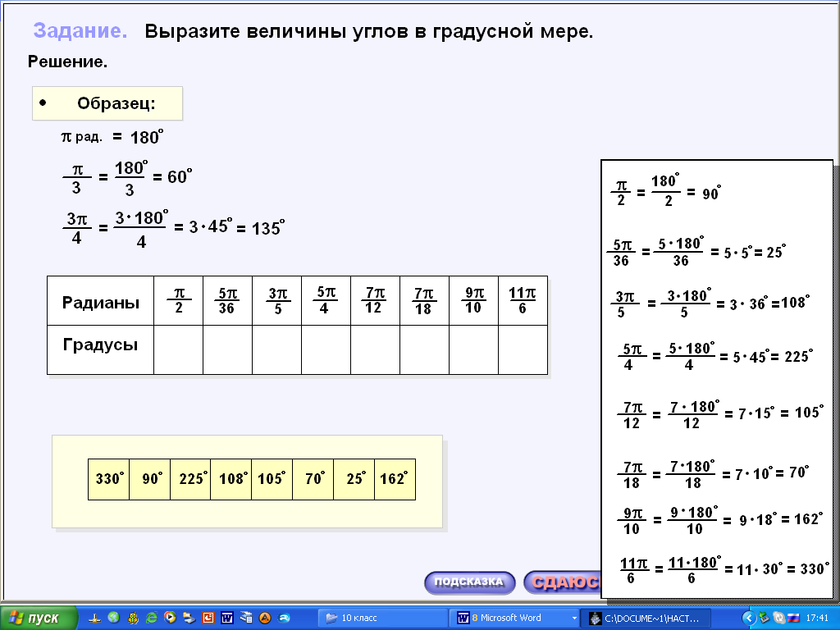
Task: Click the empty degrees cell under 11π/6
Action: [x=523, y=349]
